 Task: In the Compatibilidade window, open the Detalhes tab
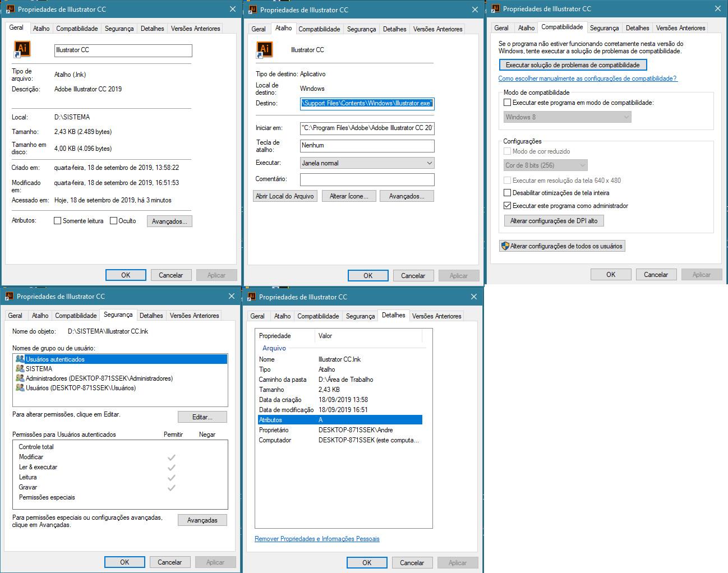[x=637, y=28]
